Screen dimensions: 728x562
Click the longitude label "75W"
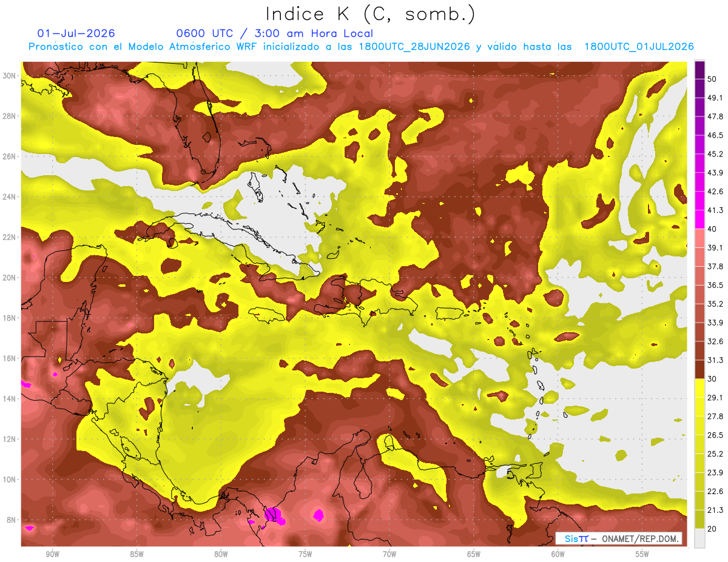[305, 554]
